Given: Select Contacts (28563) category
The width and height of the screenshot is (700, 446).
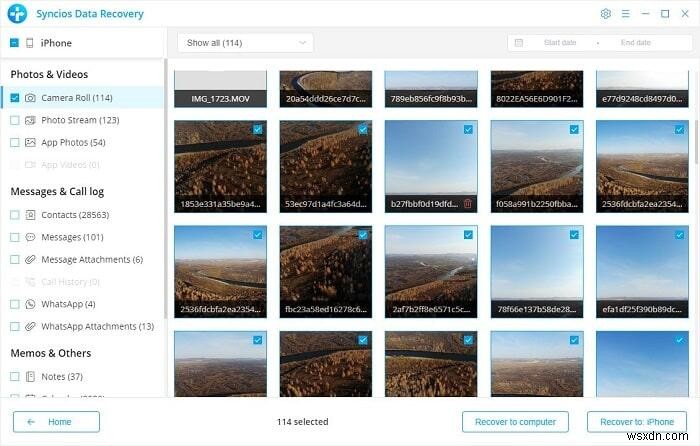Looking at the screenshot, I should tap(82, 215).
